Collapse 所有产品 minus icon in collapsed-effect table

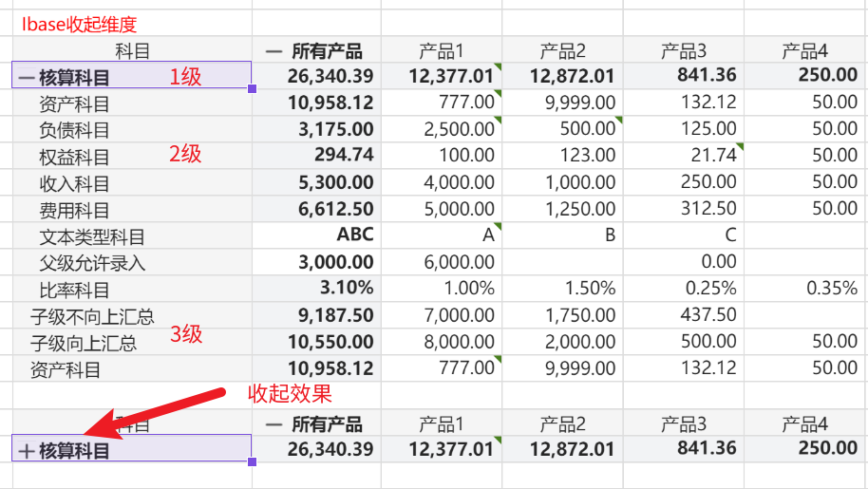(x=274, y=425)
